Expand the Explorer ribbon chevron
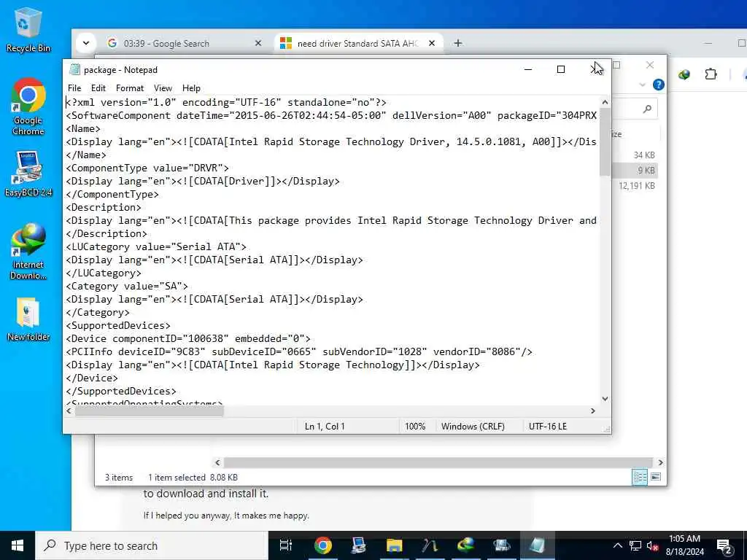 (x=642, y=85)
